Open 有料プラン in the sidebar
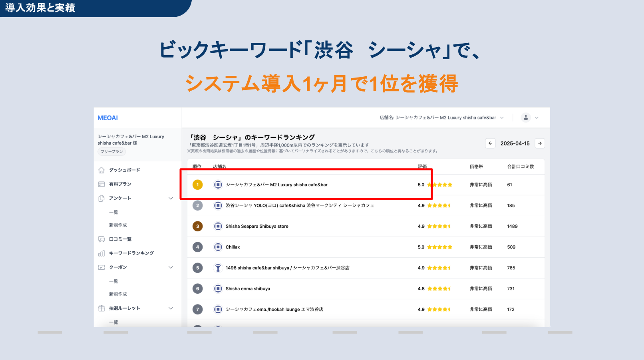The image size is (644, 360). click(120, 184)
